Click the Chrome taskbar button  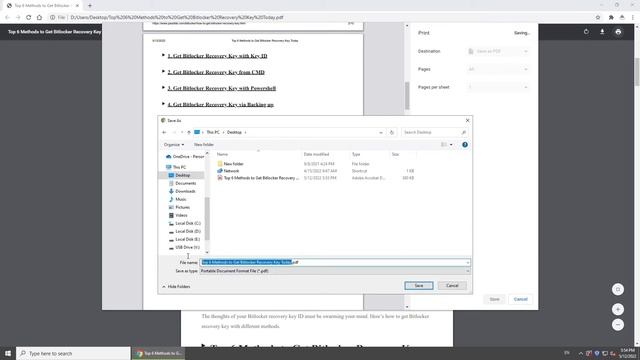(x=159, y=353)
